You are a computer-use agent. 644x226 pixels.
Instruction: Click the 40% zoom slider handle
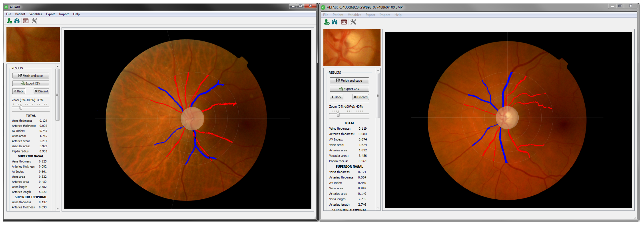[x=338, y=115]
